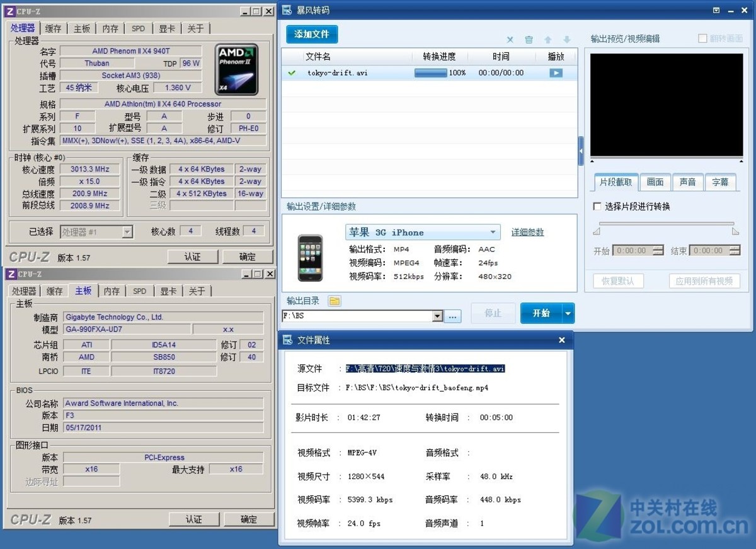This screenshot has height=549, width=756.
Task: Click the 详细参数 detailed parameters link
Action: click(x=527, y=232)
